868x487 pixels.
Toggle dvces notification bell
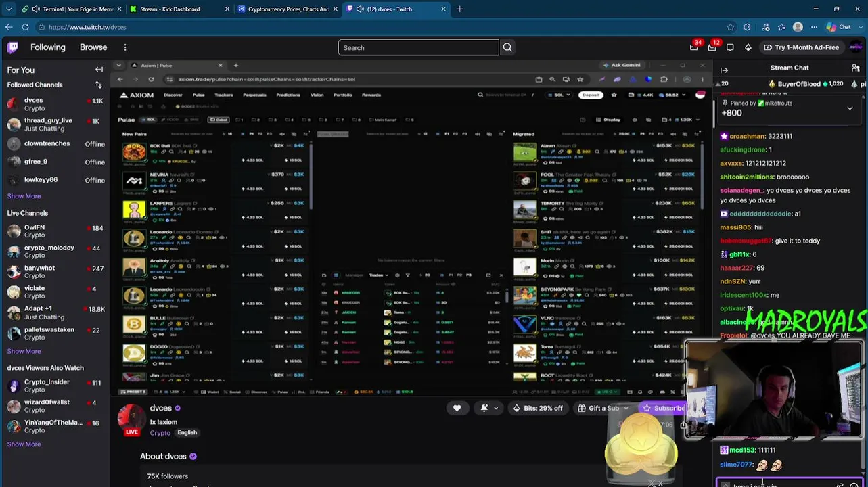[x=484, y=408]
